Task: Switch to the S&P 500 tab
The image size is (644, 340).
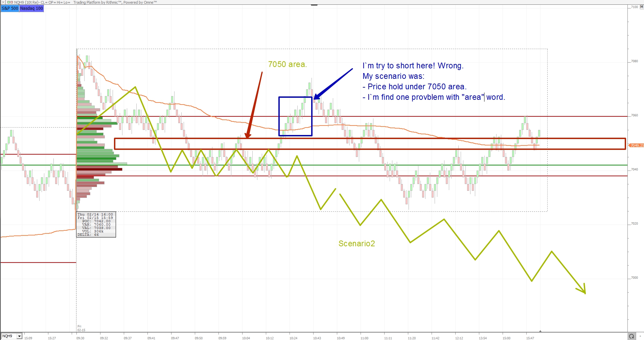Action: pos(10,8)
